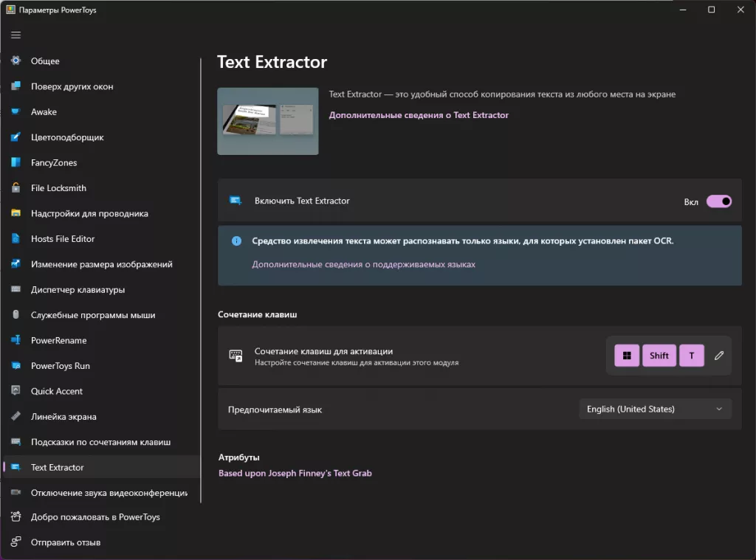Select the Awake cup icon in sidebar
This screenshot has height=560, width=756.
[x=16, y=112]
